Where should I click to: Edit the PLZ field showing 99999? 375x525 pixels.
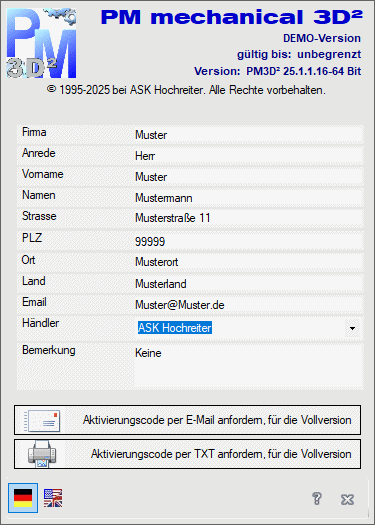tap(248, 241)
